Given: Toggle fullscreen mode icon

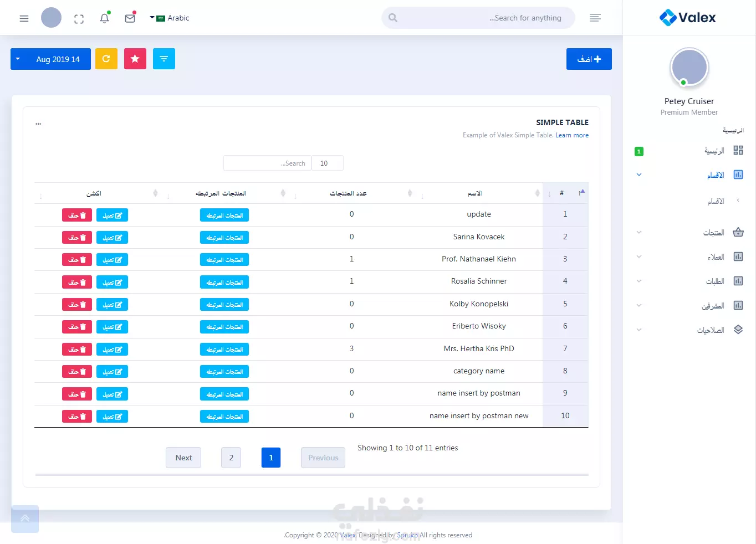Looking at the screenshot, I should coord(79,19).
